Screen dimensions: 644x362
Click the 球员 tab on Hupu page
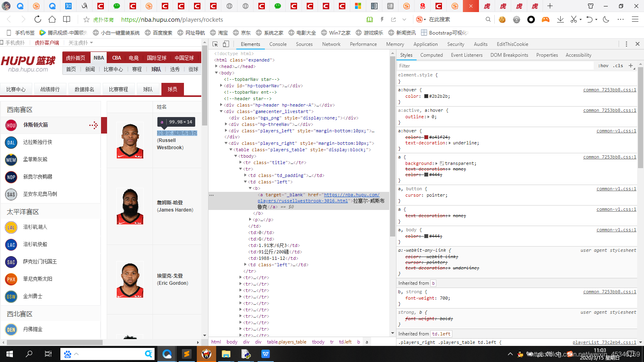pos(172,89)
